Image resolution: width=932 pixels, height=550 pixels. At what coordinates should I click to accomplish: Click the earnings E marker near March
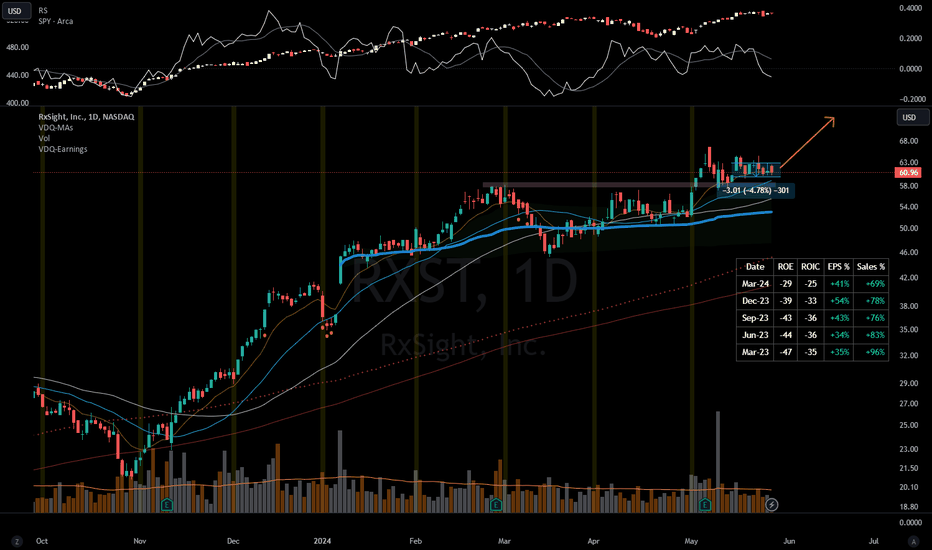coord(496,505)
